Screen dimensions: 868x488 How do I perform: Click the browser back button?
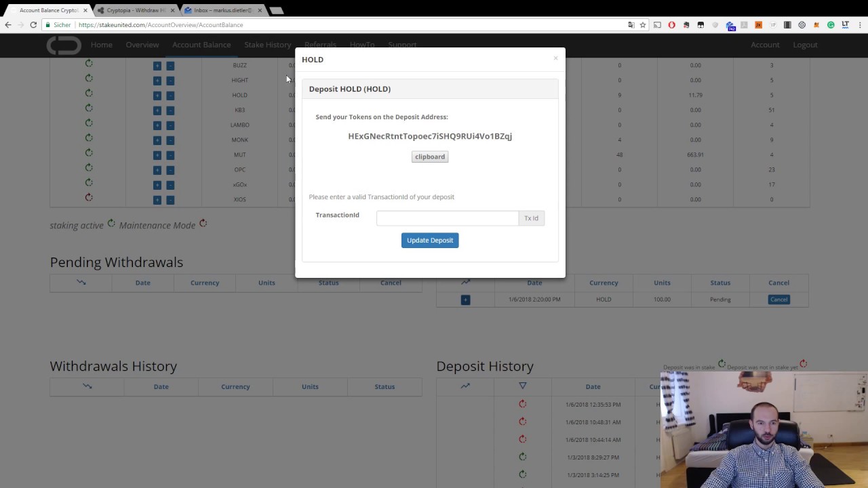8,25
